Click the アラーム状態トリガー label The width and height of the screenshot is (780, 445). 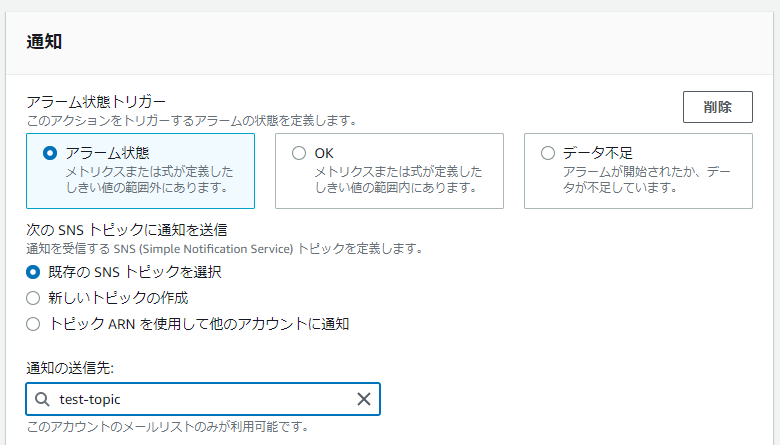click(96, 101)
